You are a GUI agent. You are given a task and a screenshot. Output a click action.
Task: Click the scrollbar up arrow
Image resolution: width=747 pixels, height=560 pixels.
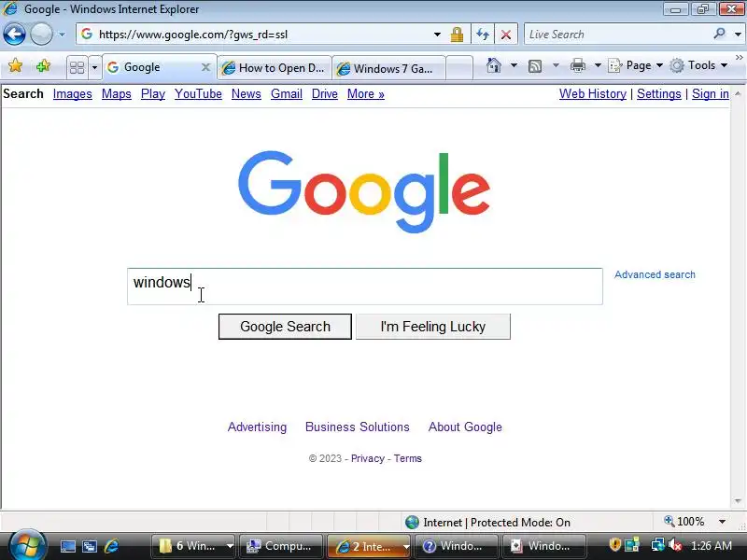[738, 93]
